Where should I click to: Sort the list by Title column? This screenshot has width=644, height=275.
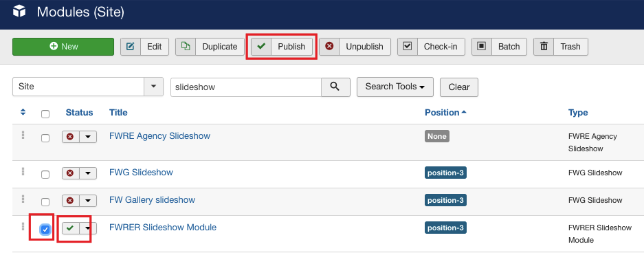pyautogui.click(x=118, y=113)
